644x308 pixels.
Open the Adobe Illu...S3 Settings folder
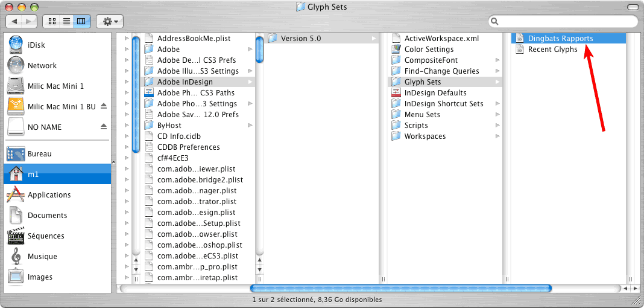pyautogui.click(x=198, y=71)
